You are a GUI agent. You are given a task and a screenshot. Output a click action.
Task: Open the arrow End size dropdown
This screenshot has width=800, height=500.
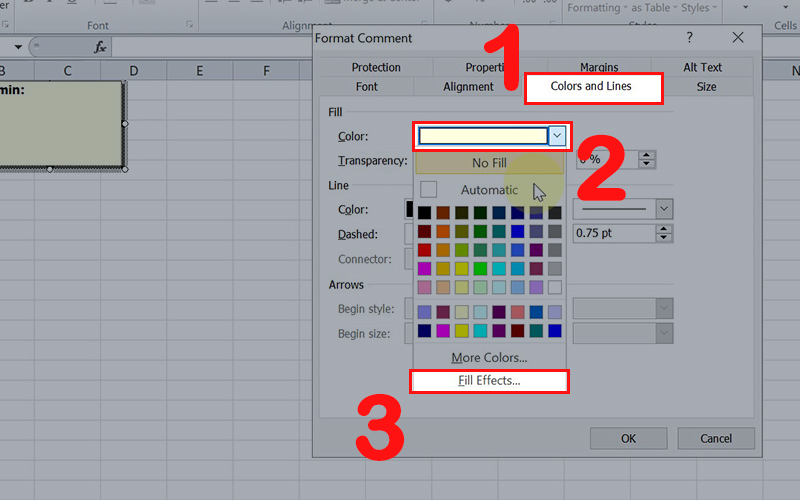click(x=664, y=333)
